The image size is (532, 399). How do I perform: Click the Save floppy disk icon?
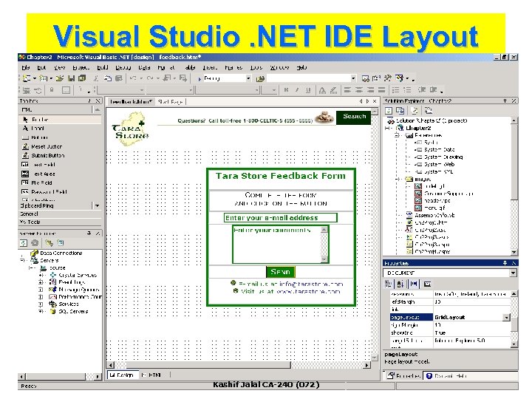71,78
